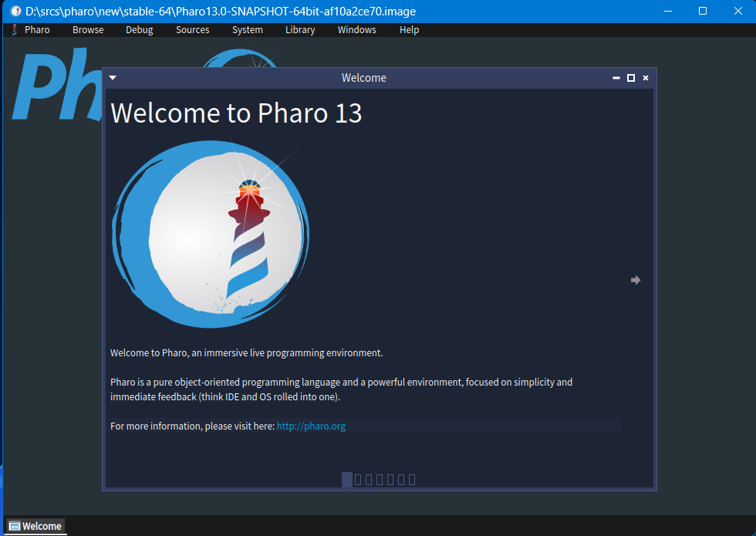Follow the http://pharo.org link
This screenshot has width=756, height=536.
pos(311,425)
